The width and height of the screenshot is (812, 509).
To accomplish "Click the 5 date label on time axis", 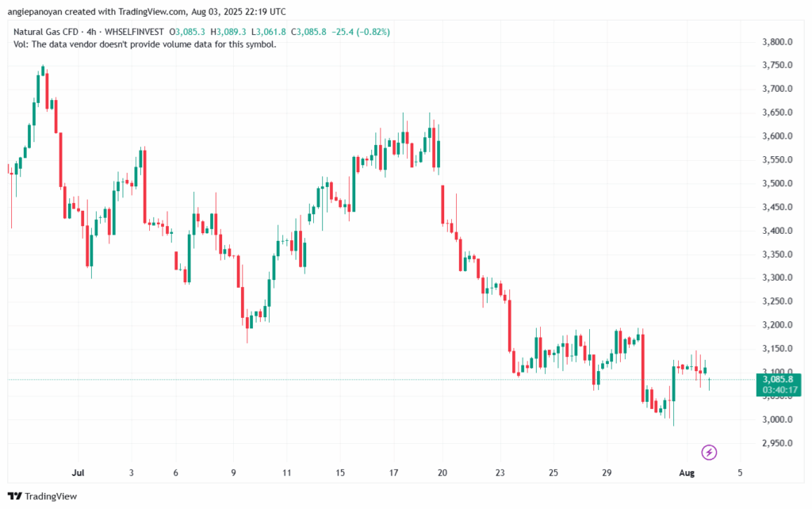I will coord(740,473).
